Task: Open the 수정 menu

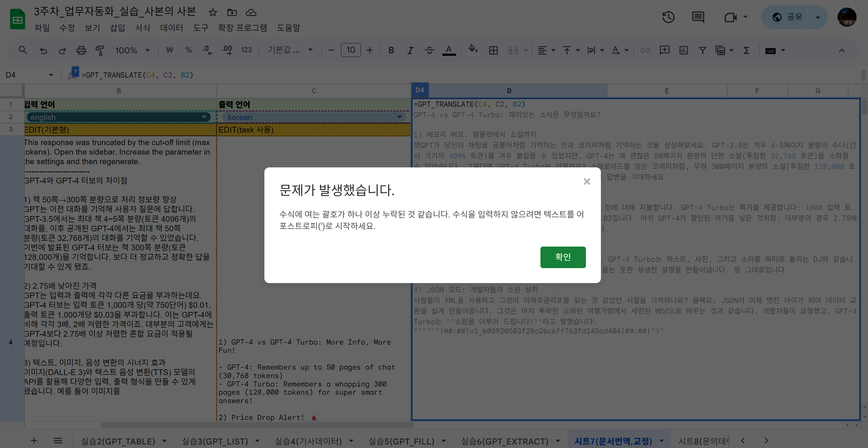Action: [x=67, y=28]
